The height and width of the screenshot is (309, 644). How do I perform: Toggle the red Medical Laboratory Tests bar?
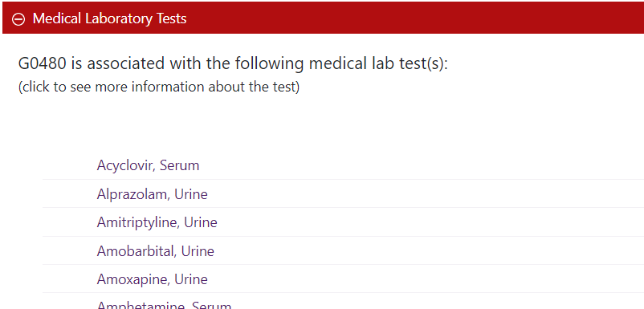(x=324, y=18)
